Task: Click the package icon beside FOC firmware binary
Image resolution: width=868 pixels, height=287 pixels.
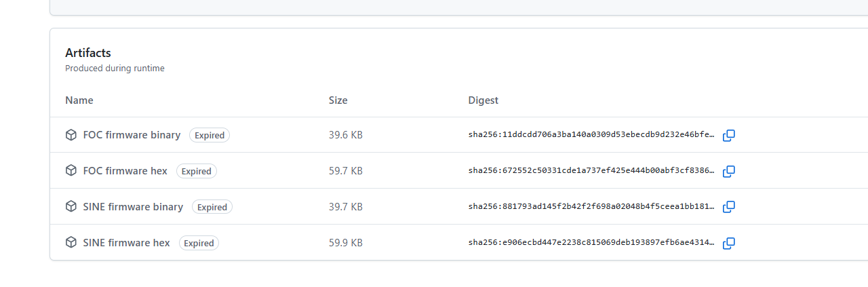Action: (x=71, y=135)
